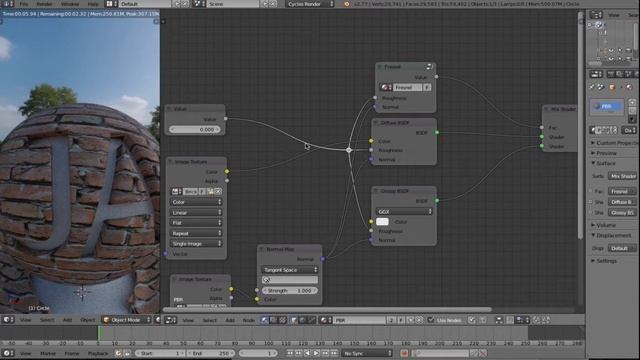Open the timeline Marker menu
The height and width of the screenshot is (360, 640).
(48, 353)
